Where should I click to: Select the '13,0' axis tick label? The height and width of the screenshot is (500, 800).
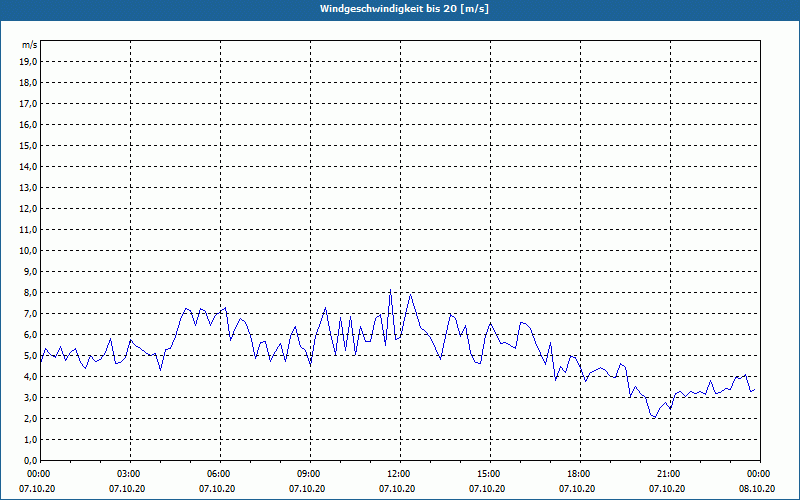tap(29, 187)
